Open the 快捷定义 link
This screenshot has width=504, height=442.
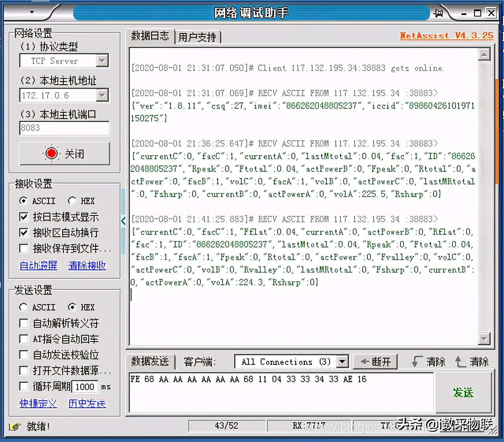pyautogui.click(x=39, y=403)
